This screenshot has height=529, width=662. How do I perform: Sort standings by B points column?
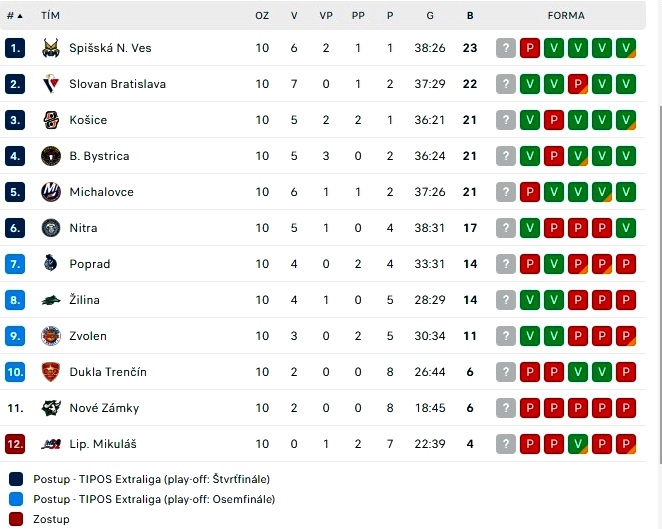point(470,16)
